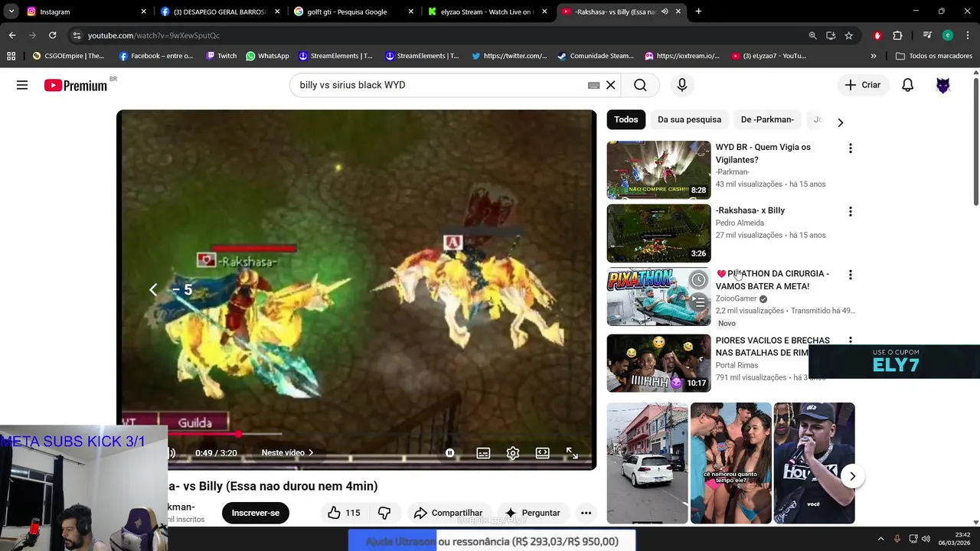Click Perguntar ask button
Screen dimensions: 980x551
(532, 513)
